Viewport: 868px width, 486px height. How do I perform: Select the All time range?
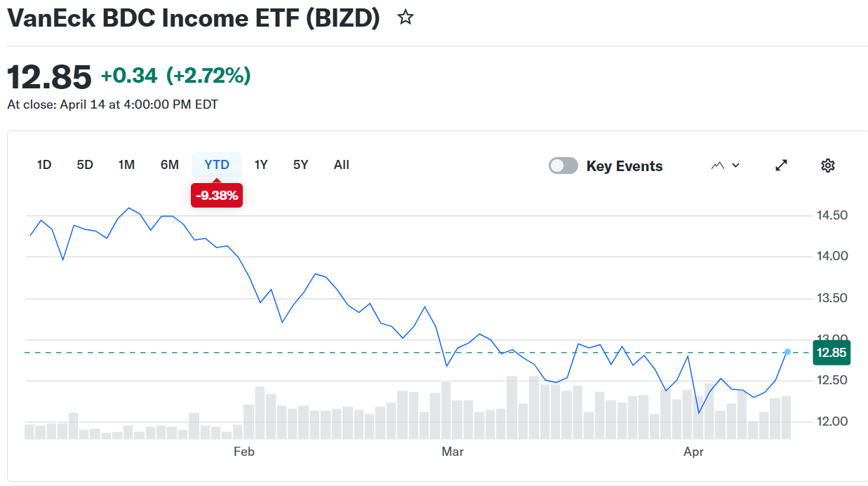click(342, 165)
